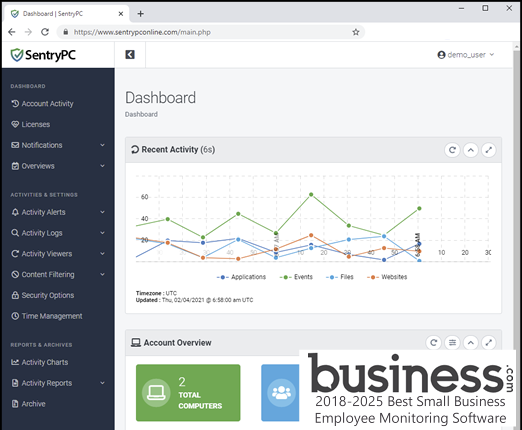
Task: Bookmark this page with the star icon
Action: point(356,32)
